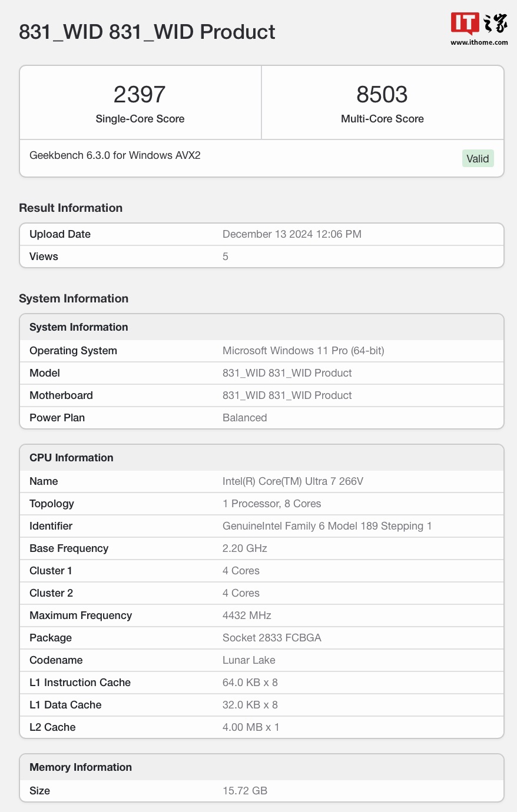Click the Cluster 1 label
The image size is (517, 812).
tap(51, 571)
